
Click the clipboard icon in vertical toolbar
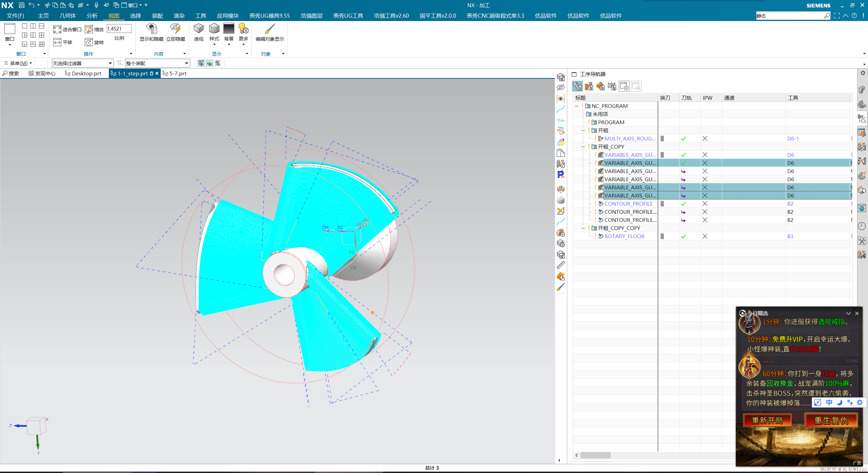click(x=561, y=153)
